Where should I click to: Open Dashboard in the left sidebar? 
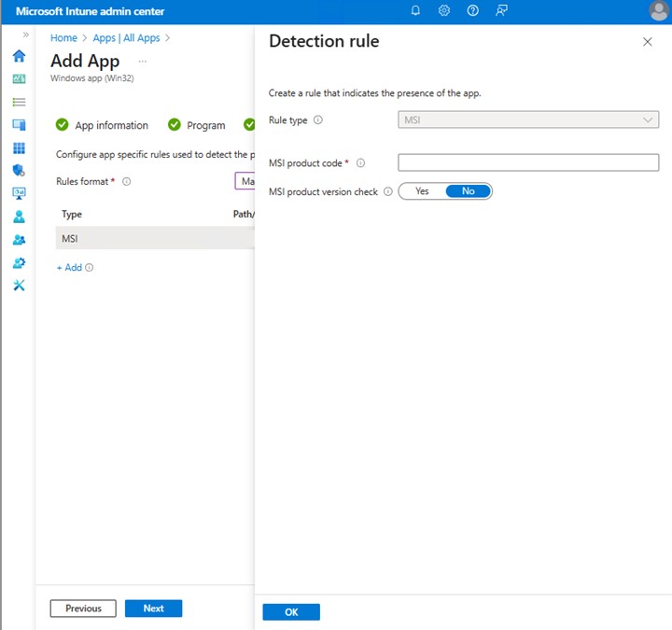tap(19, 79)
